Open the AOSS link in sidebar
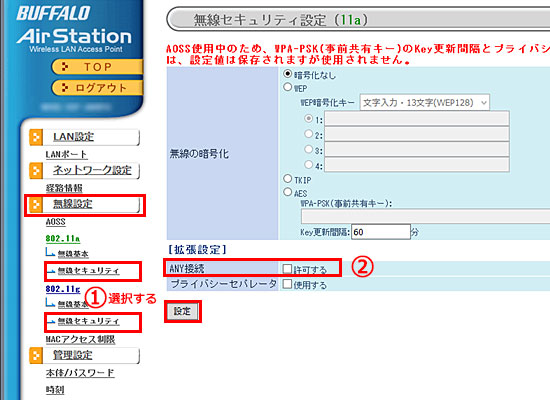This screenshot has height=400, width=550. (x=55, y=222)
